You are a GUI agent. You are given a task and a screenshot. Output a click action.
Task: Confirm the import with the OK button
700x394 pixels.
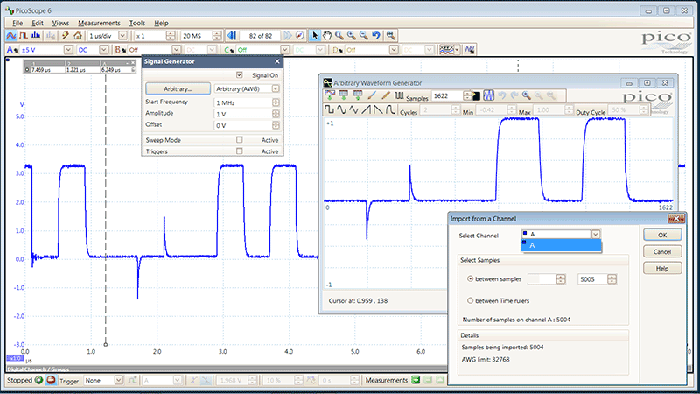pos(662,235)
